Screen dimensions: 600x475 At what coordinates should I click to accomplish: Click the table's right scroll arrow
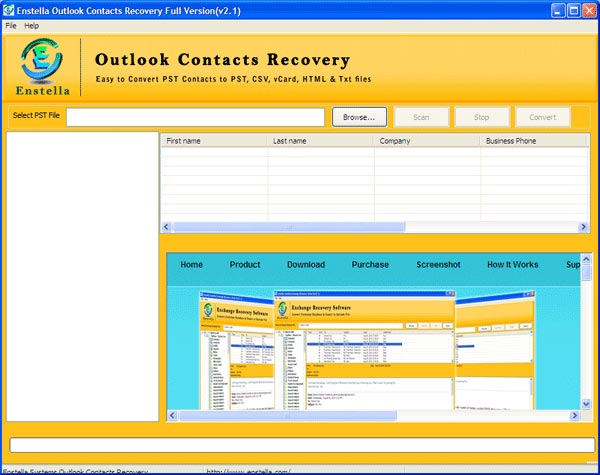click(x=584, y=227)
